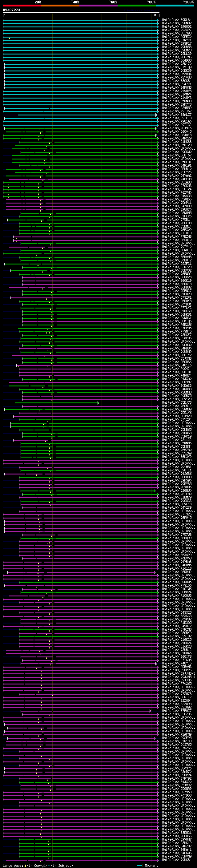Image resolution: width=197 pixels, height=868 pixels.
Task: Open the UniRef100_A7EZH8 entry
Action: pyautogui.click(x=176, y=236)
